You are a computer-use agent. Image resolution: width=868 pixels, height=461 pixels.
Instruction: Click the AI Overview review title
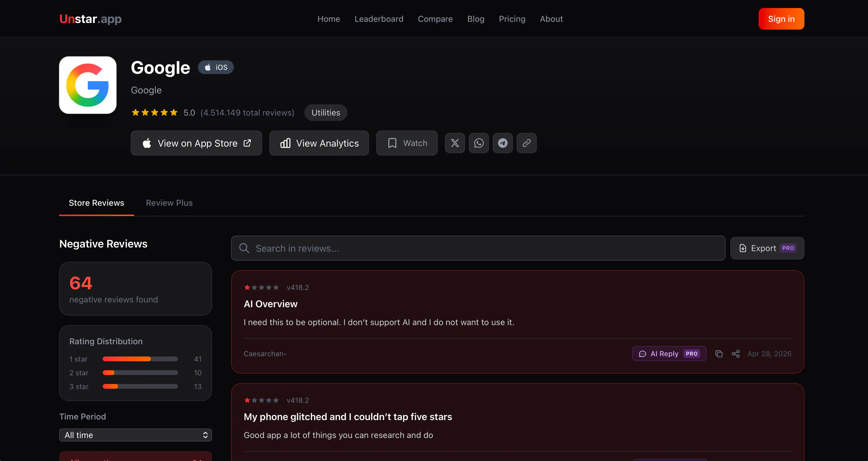coord(271,304)
